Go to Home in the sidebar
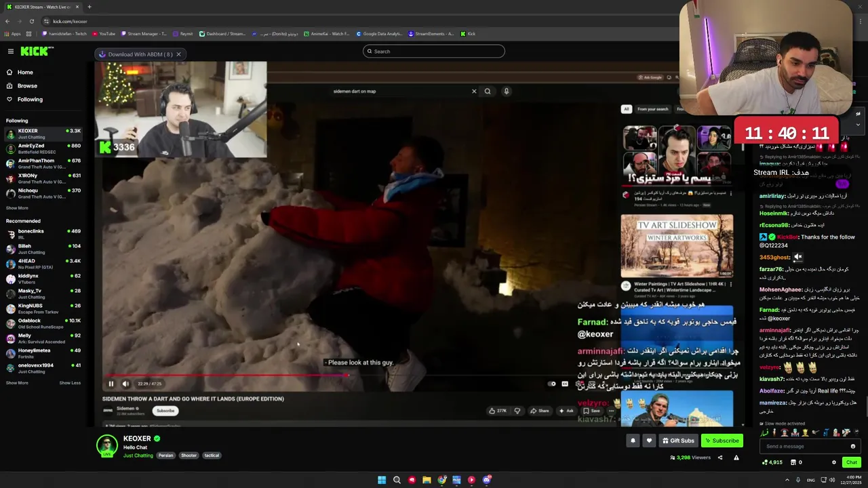Viewport: 868px width, 488px height. pyautogui.click(x=25, y=73)
